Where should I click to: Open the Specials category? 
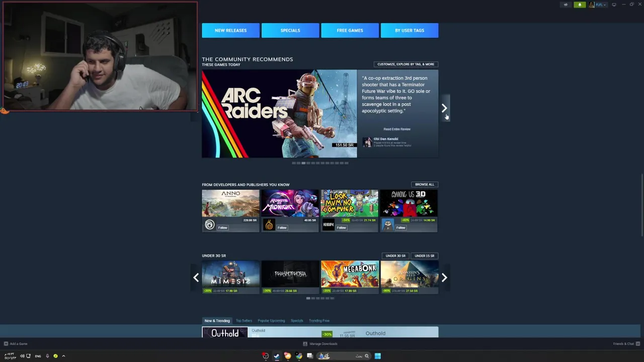pos(290,30)
